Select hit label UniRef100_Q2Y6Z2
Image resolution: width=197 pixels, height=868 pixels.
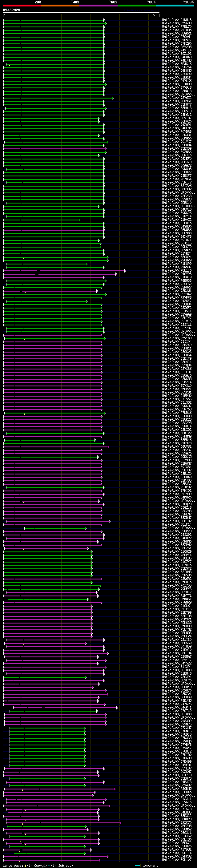click(x=177, y=98)
